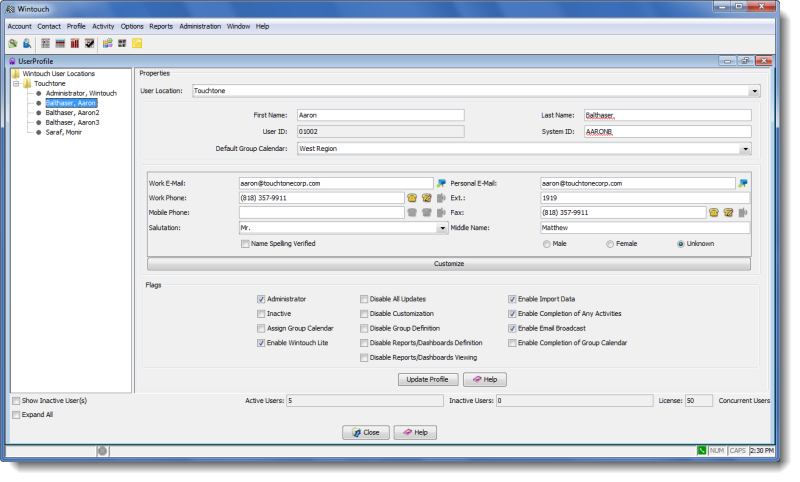Check Enable Completion of Group Calendar
Image resolution: width=800 pixels, height=482 pixels.
tap(512, 344)
